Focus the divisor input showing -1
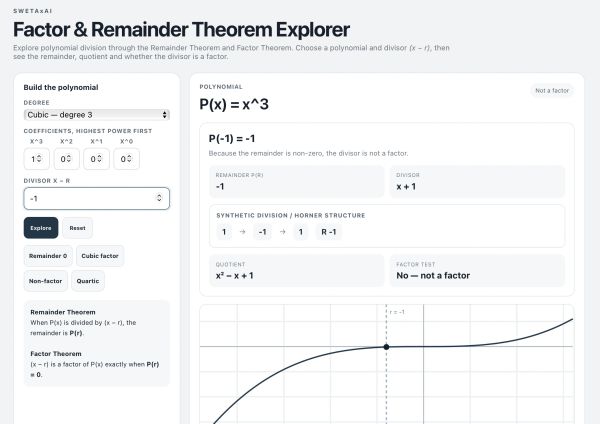The width and height of the screenshot is (600, 424). tap(97, 198)
